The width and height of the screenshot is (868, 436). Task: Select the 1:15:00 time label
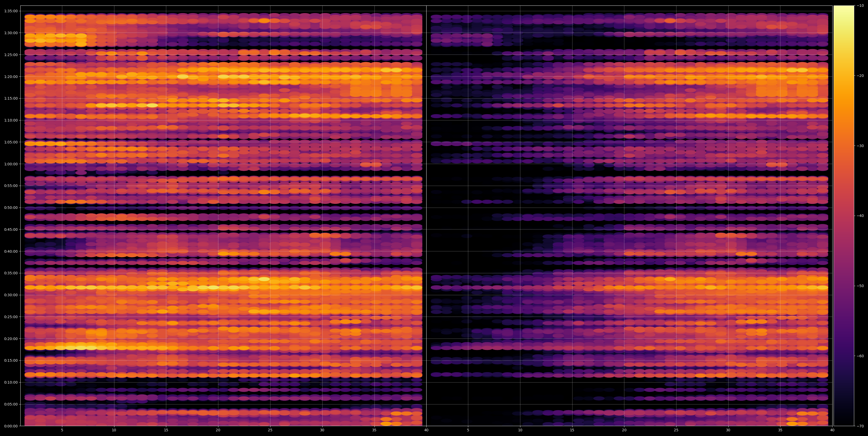(x=10, y=99)
